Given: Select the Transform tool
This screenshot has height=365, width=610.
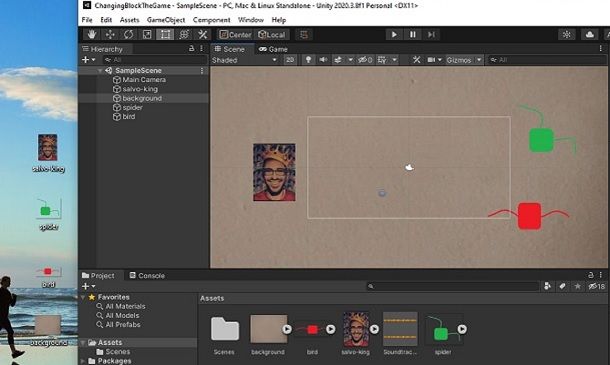Looking at the screenshot, I should tap(184, 35).
